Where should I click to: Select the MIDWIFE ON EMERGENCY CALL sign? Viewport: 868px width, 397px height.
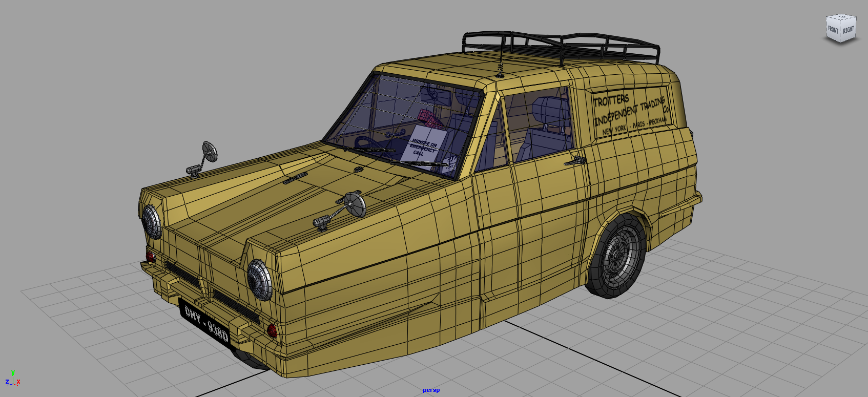423,149
